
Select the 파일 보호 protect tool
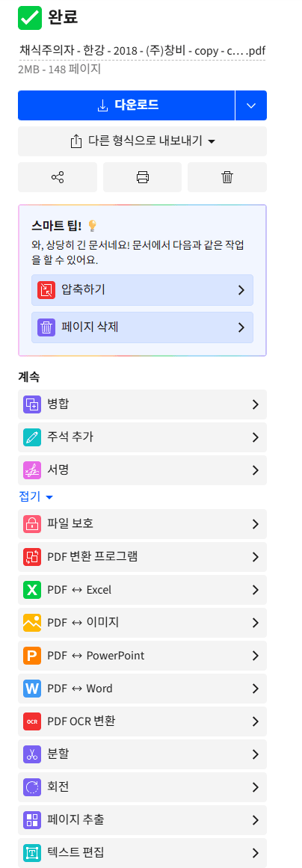(142, 524)
